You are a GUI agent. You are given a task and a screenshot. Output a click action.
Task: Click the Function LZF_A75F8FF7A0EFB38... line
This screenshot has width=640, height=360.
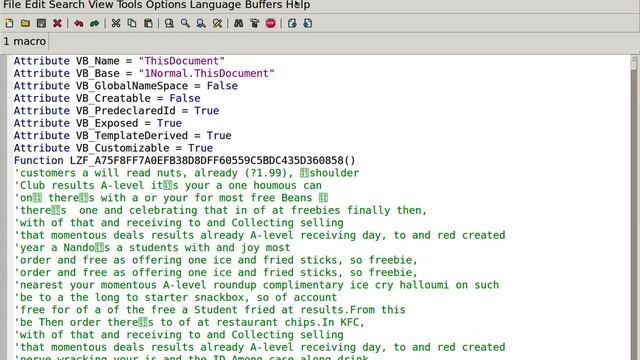[184, 160]
